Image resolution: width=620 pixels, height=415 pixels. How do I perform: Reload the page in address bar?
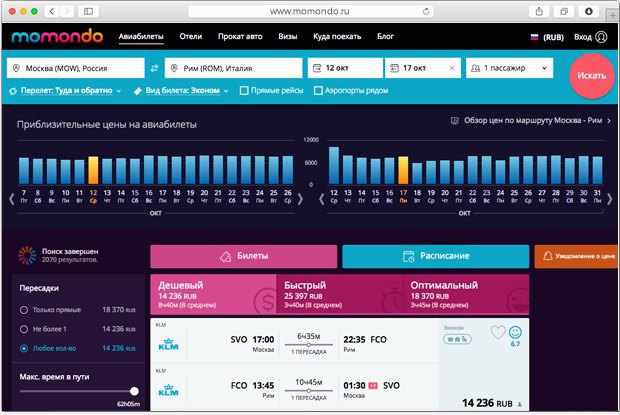[x=426, y=11]
